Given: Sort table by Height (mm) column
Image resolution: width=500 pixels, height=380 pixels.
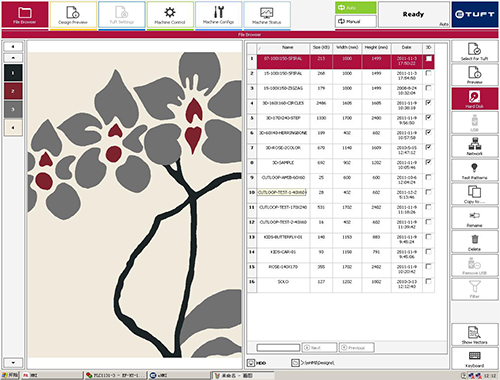Looking at the screenshot, I should [376, 48].
